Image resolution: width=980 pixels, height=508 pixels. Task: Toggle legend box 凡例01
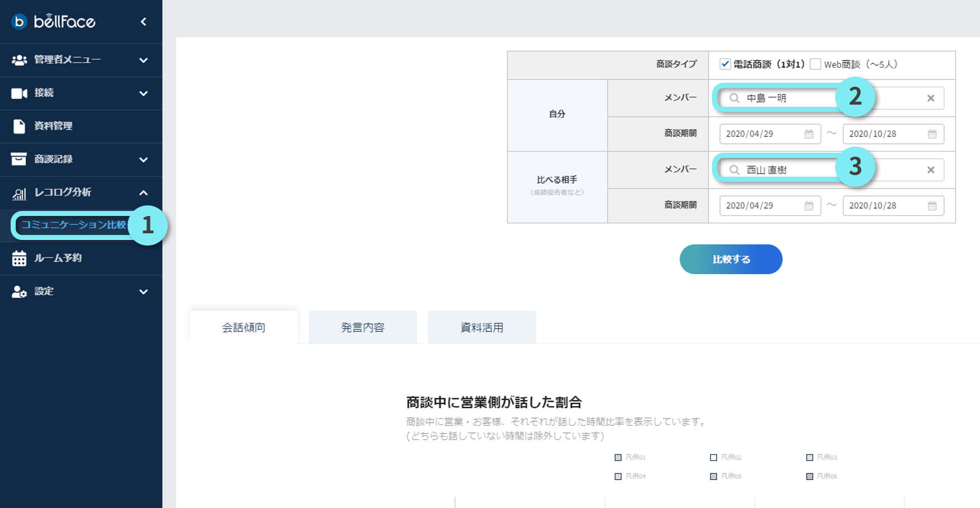618,458
